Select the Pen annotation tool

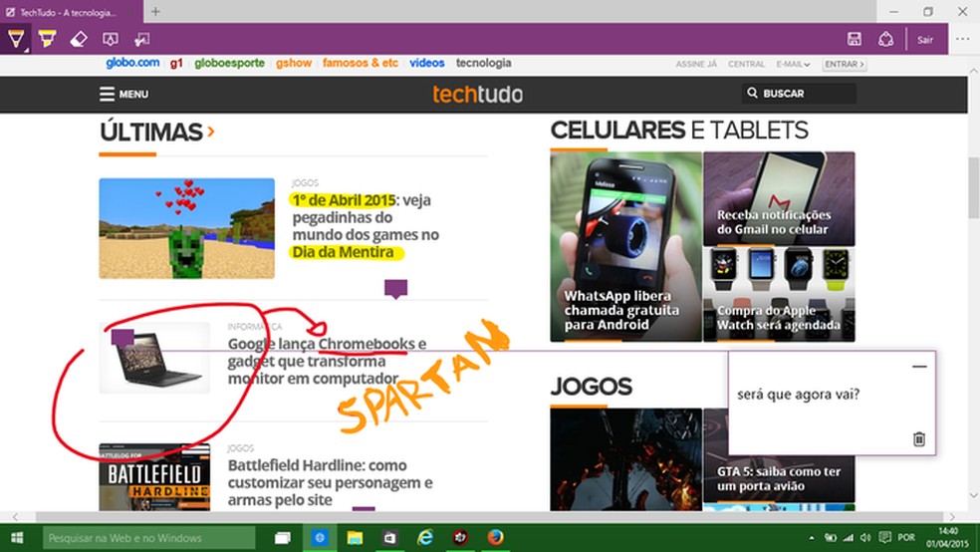[x=16, y=39]
